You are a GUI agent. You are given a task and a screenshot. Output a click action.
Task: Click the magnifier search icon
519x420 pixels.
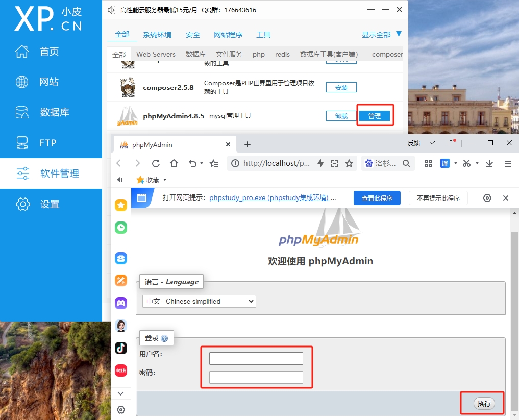406,163
